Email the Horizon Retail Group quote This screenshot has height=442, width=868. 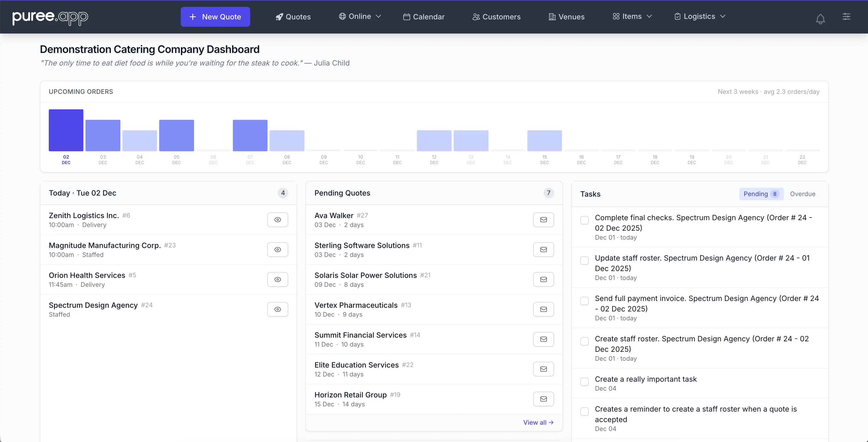coord(543,399)
